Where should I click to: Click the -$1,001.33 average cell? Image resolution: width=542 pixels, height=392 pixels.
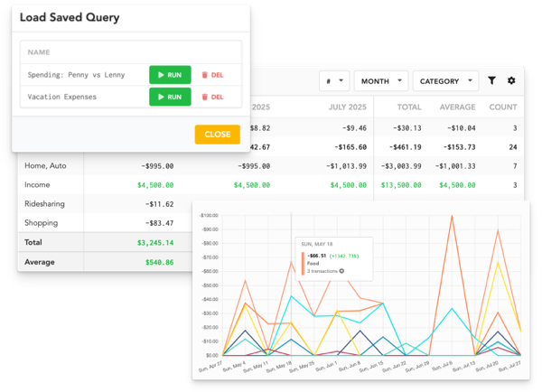(455, 166)
